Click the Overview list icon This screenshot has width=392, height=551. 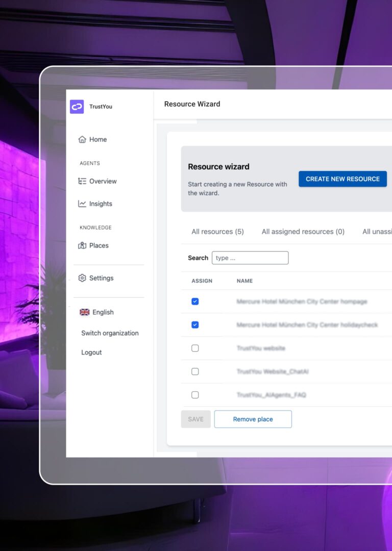click(x=82, y=181)
